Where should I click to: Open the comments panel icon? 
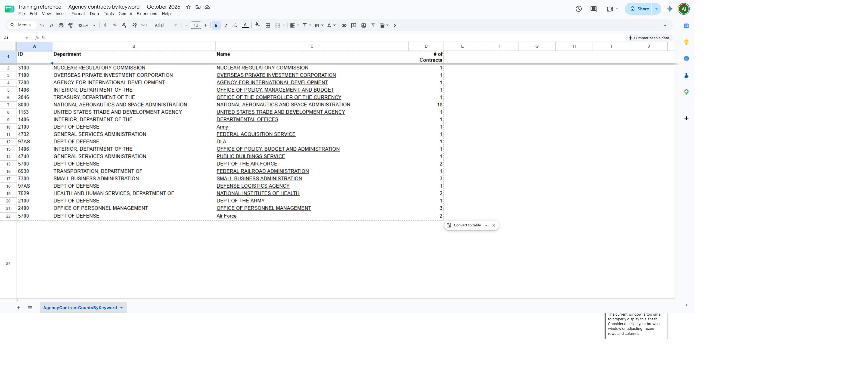tap(594, 9)
